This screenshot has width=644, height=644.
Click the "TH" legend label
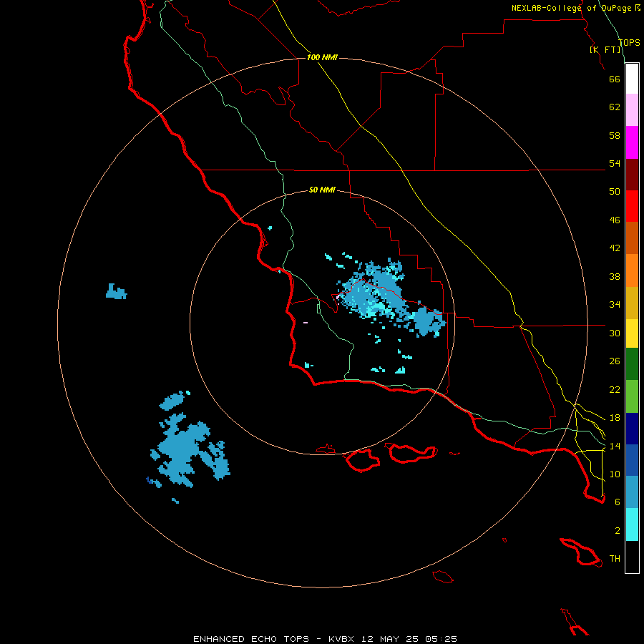pyautogui.click(x=615, y=559)
